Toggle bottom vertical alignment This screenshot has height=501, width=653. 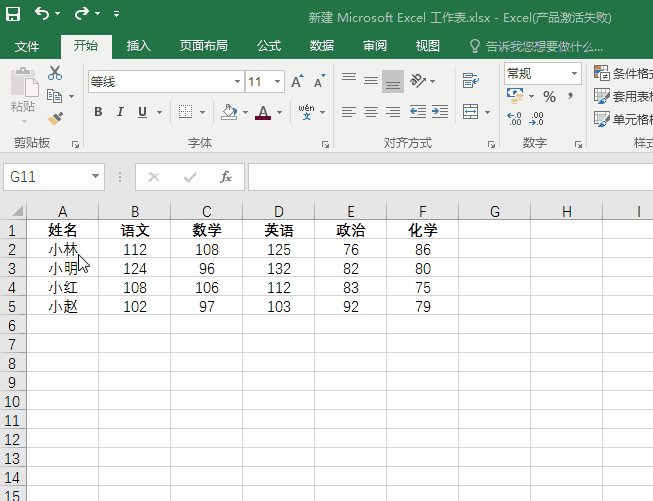coord(393,81)
